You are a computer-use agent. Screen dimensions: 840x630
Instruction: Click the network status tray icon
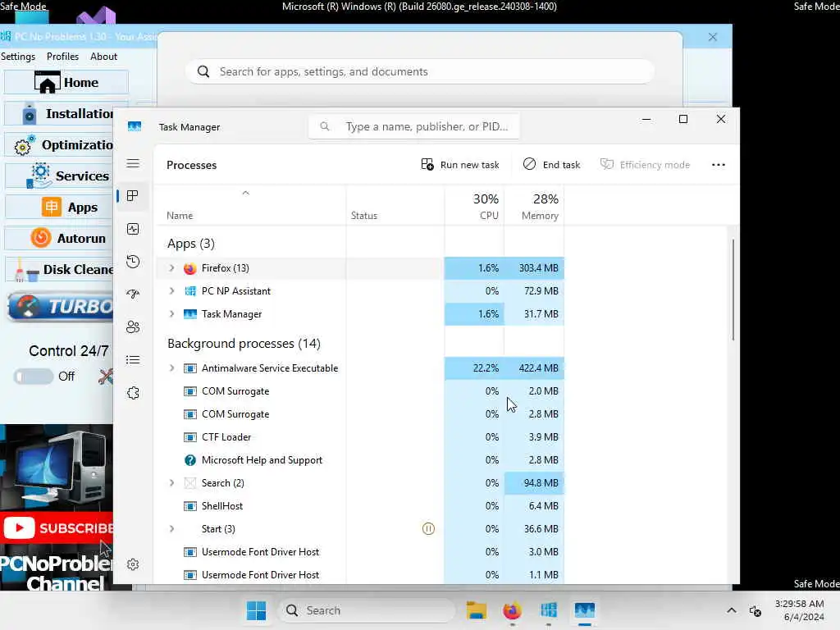pyautogui.click(x=756, y=610)
